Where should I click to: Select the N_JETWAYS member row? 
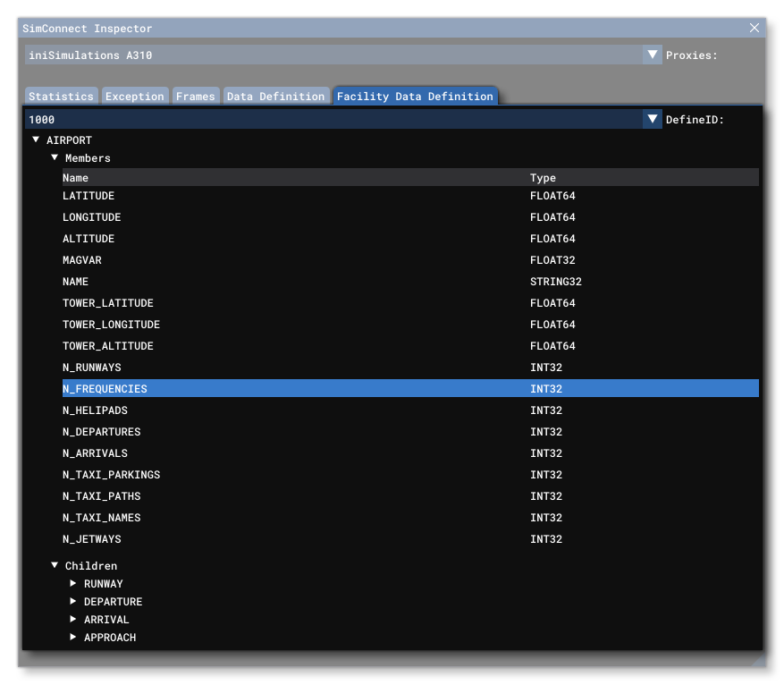pos(268,538)
